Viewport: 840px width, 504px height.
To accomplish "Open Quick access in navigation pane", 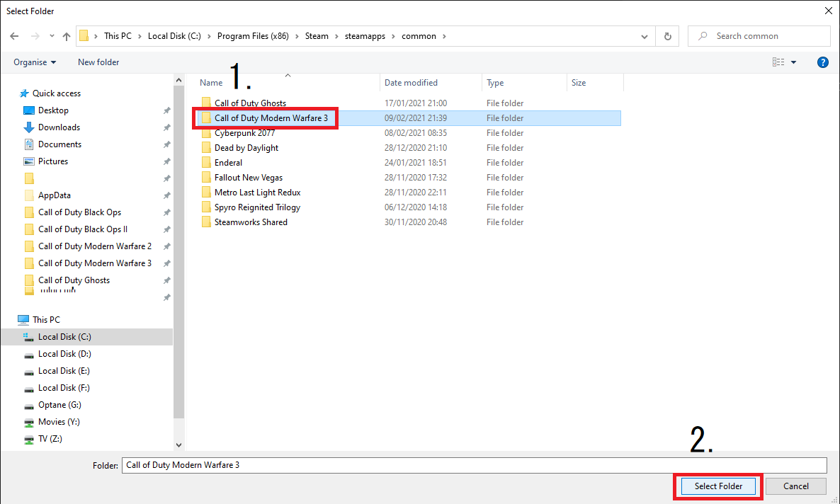I will point(50,93).
